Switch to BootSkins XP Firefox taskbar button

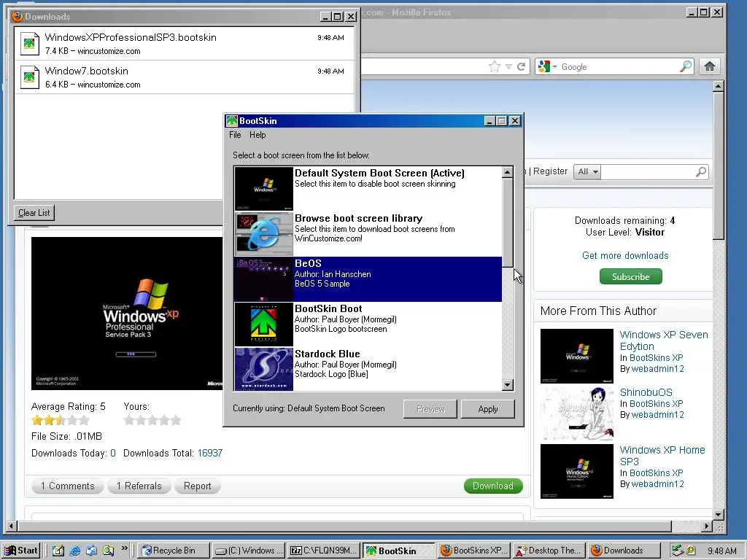pos(474,551)
